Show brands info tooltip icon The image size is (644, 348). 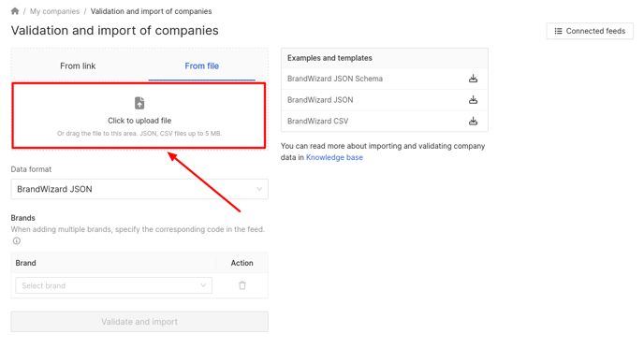click(17, 241)
